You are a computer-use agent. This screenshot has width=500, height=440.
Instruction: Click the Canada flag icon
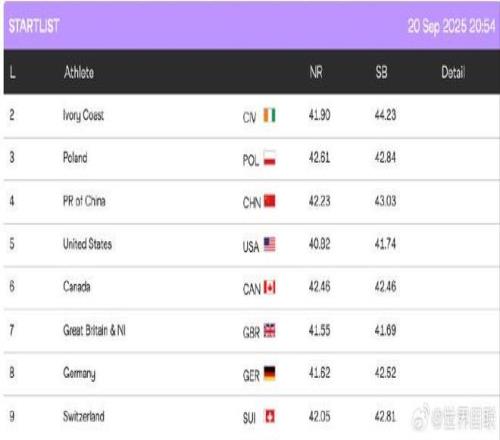tap(270, 287)
